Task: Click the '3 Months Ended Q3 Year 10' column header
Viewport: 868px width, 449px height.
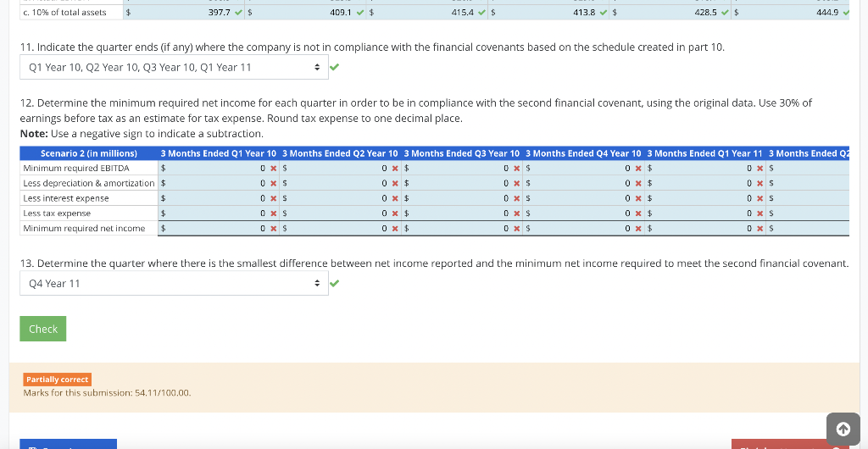Action: pos(462,153)
